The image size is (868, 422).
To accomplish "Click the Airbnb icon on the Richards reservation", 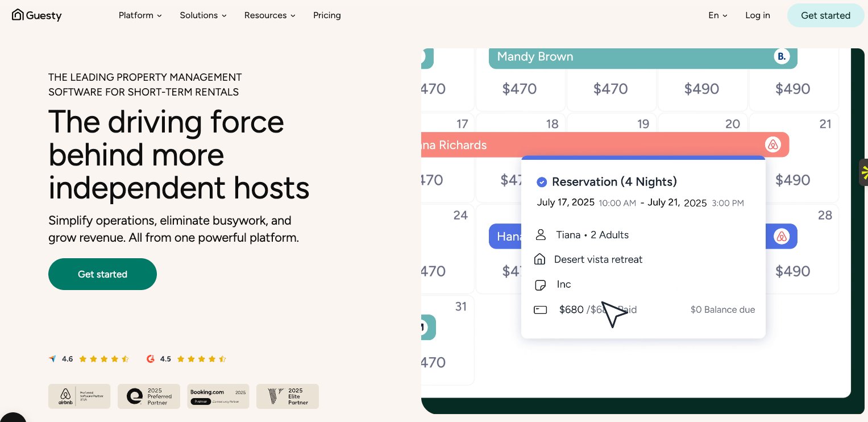I will pos(773,144).
